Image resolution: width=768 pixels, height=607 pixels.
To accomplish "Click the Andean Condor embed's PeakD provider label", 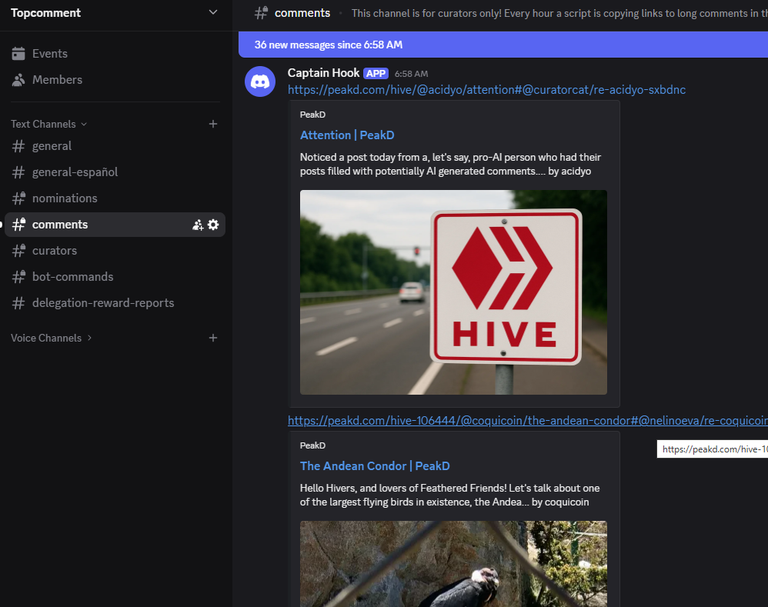I will coord(312,445).
